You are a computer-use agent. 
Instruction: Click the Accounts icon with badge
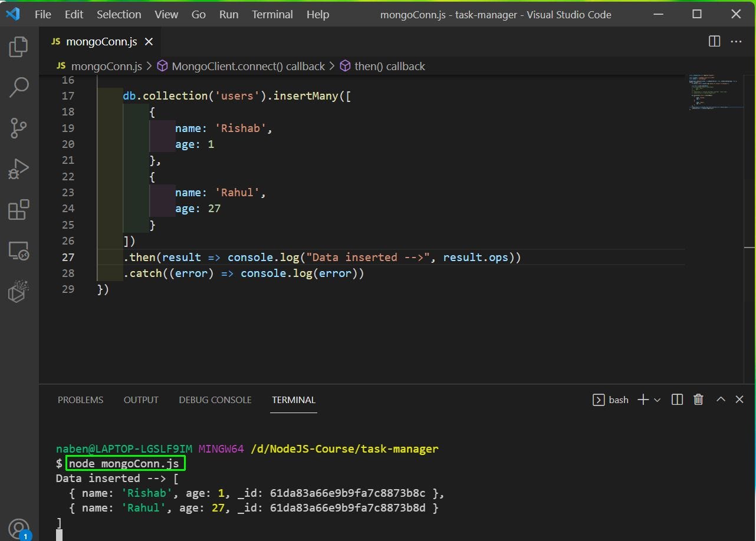(19, 529)
